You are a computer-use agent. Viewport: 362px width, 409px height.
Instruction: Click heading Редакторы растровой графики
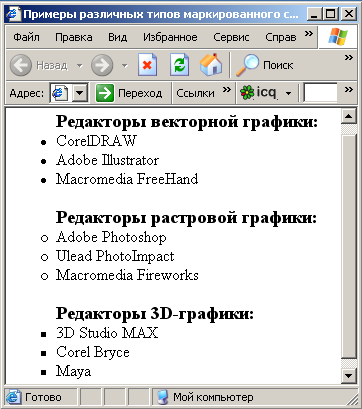click(186, 218)
